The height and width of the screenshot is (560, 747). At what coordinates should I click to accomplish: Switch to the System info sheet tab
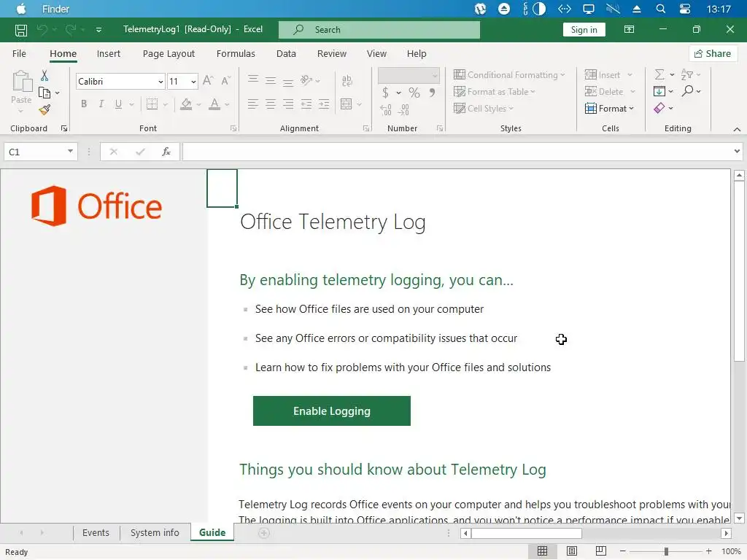coord(155,532)
